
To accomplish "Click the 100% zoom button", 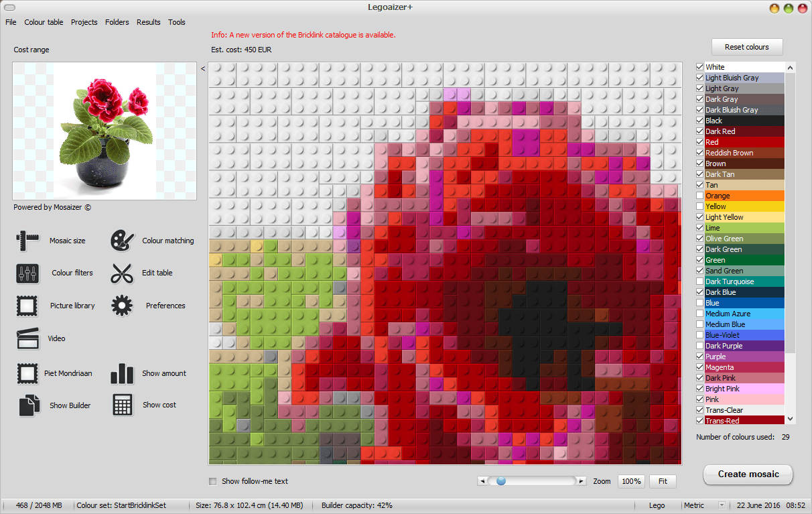I will [x=630, y=481].
